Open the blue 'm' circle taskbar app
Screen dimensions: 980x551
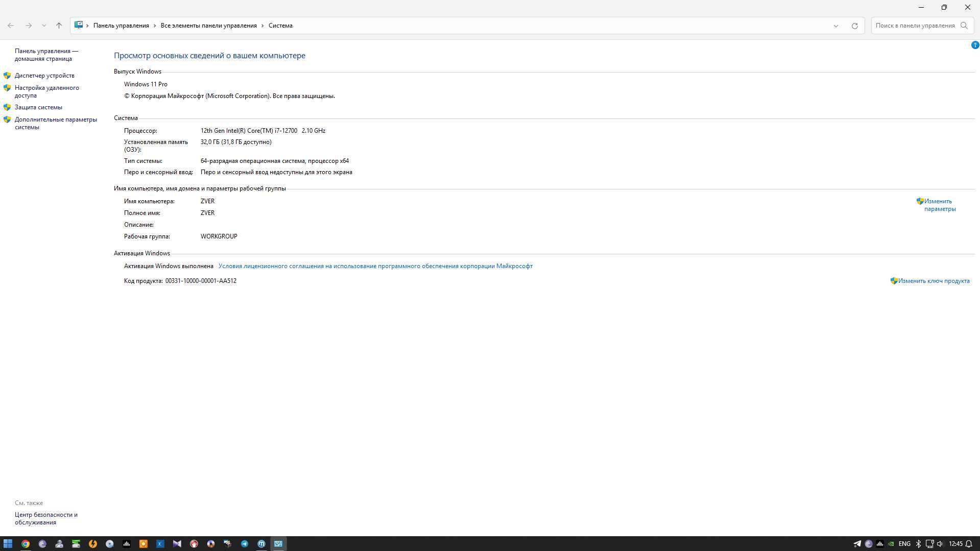(261, 544)
